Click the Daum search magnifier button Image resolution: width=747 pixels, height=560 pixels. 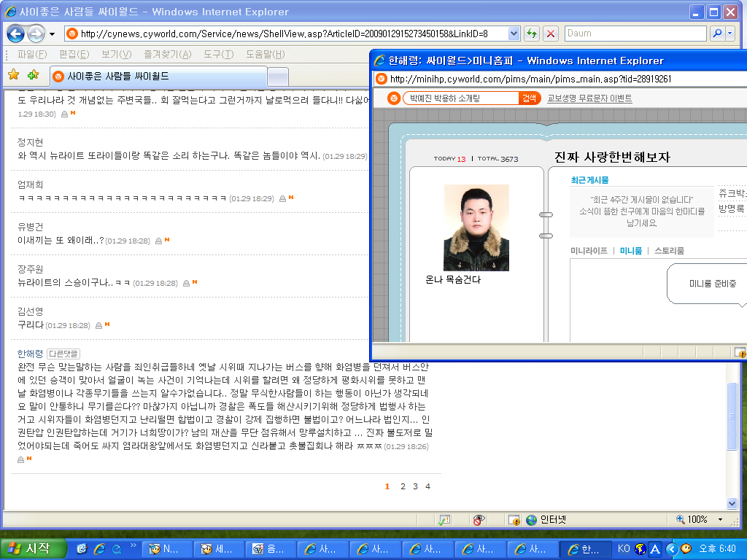717,34
